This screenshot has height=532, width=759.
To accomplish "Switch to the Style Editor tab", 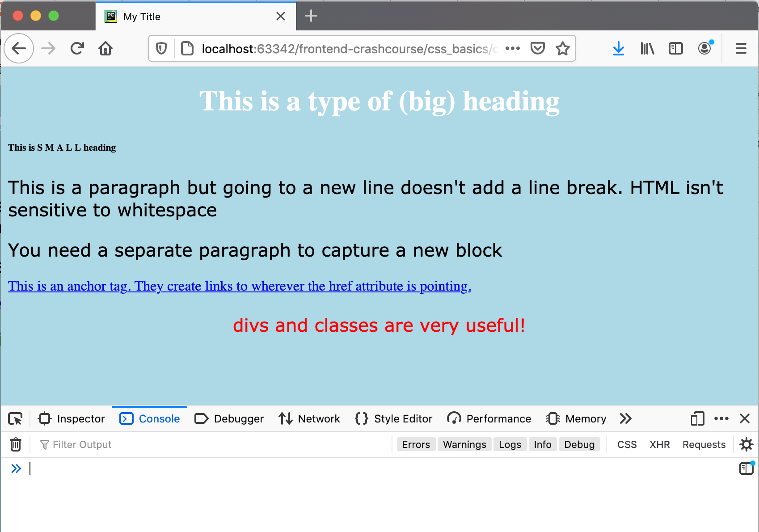I will [394, 419].
